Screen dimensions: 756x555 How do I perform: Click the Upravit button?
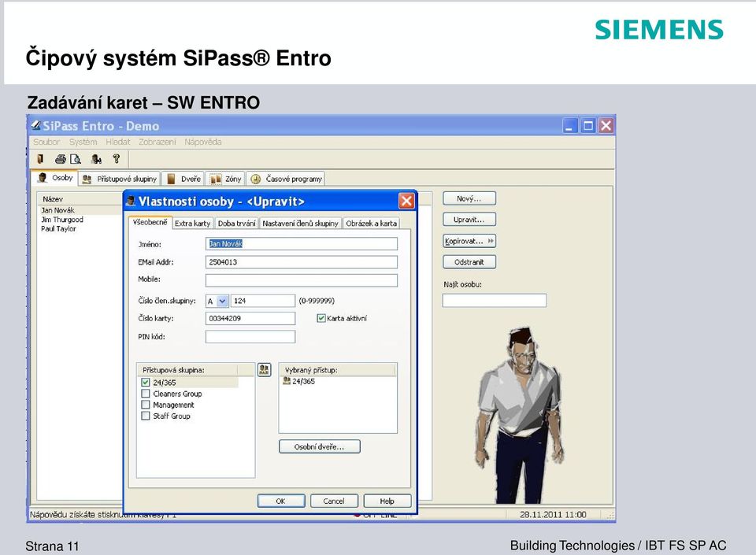coord(469,220)
